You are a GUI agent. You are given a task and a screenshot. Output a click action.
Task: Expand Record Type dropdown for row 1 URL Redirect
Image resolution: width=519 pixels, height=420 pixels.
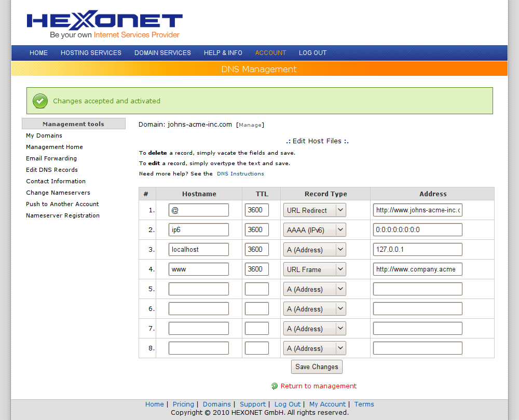315,210
